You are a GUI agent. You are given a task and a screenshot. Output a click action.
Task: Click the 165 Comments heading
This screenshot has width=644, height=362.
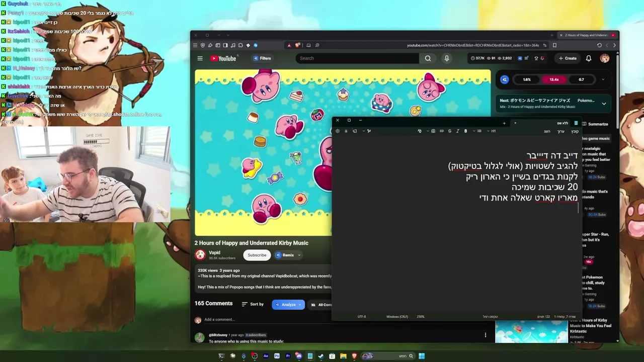coord(213,304)
